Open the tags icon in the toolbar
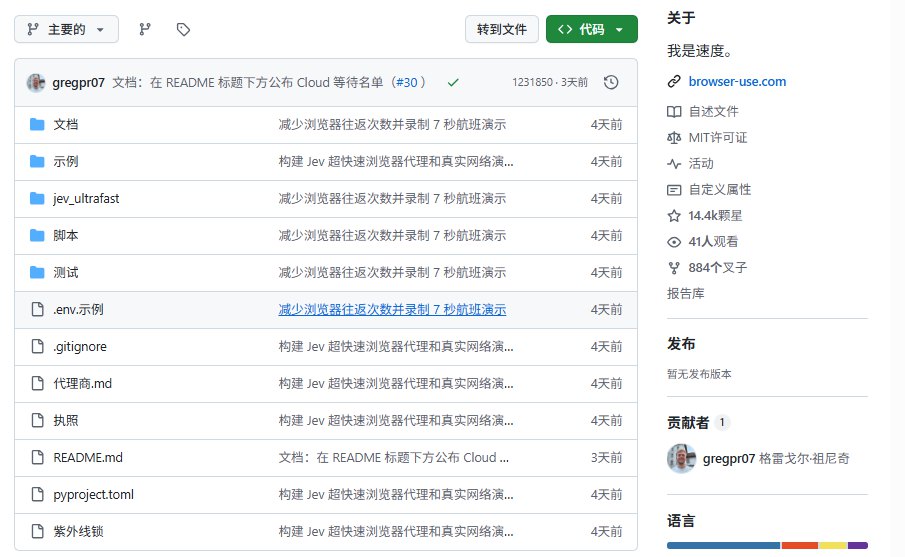Screen dimensions: 905x557 point(183,29)
